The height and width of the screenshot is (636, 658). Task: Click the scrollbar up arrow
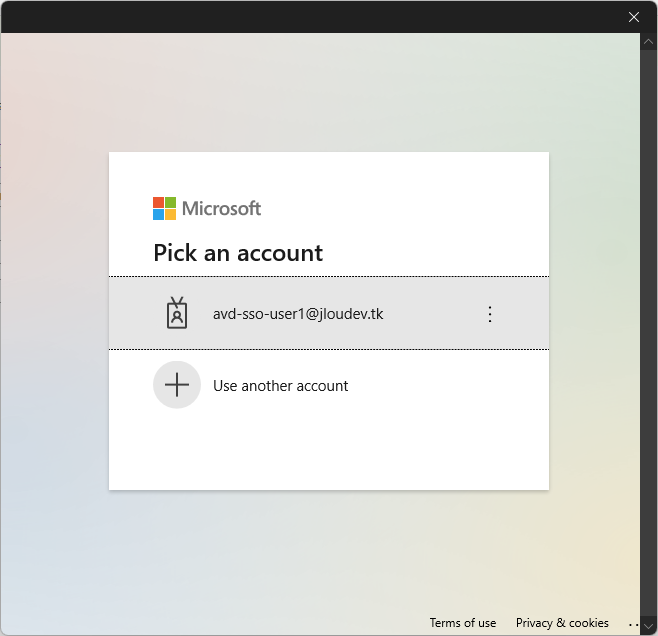coord(648,42)
